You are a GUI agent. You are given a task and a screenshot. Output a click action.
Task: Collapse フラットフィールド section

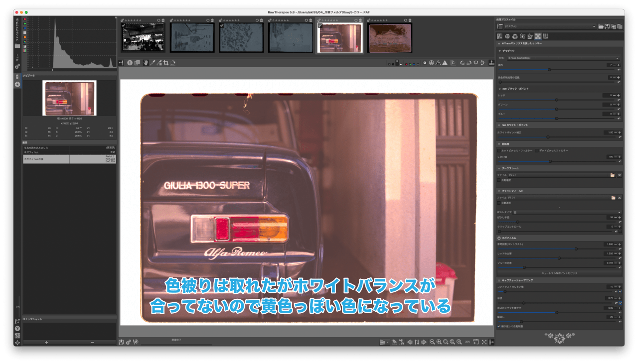tap(500, 191)
